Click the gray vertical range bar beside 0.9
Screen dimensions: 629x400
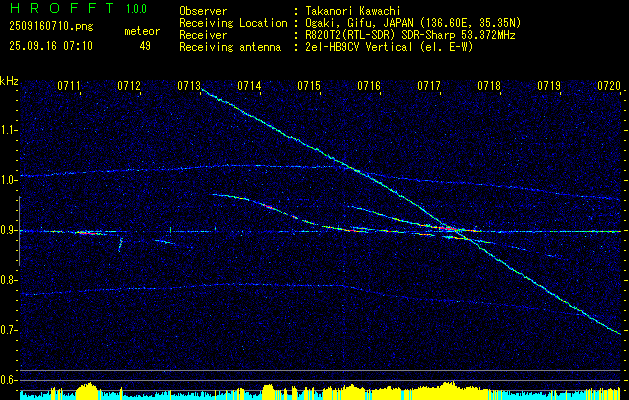click(x=20, y=231)
